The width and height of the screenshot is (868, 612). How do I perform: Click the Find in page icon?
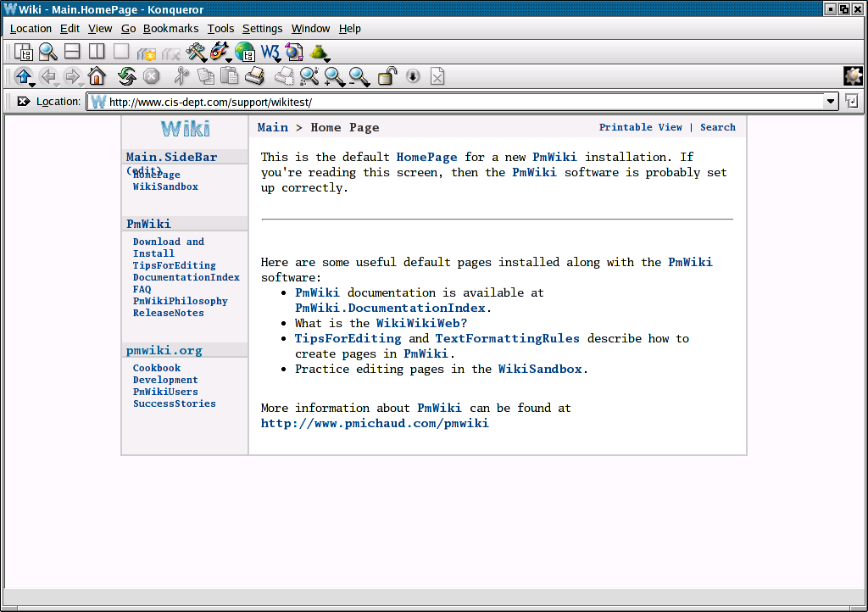point(309,75)
